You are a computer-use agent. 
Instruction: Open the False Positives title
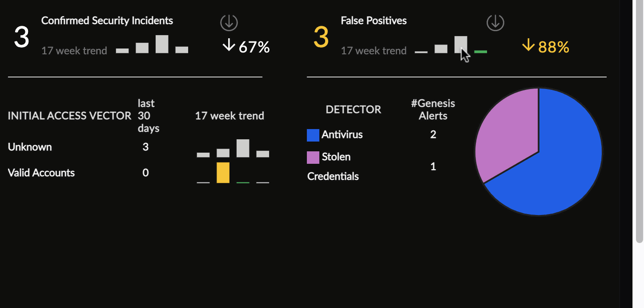click(374, 20)
